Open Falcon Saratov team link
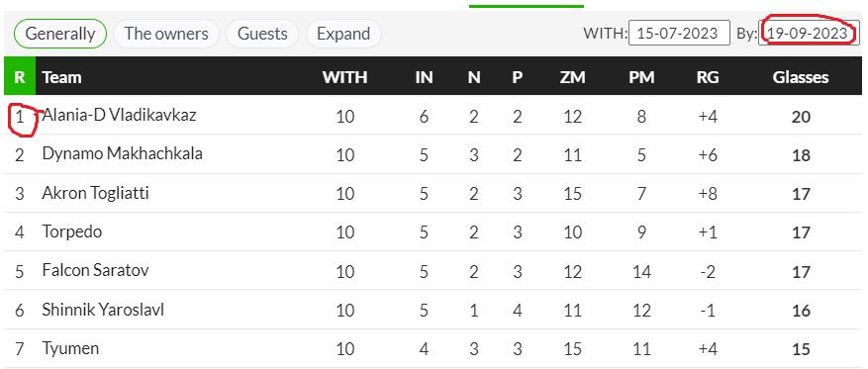Viewport: 868px width, 369px height. tap(95, 270)
